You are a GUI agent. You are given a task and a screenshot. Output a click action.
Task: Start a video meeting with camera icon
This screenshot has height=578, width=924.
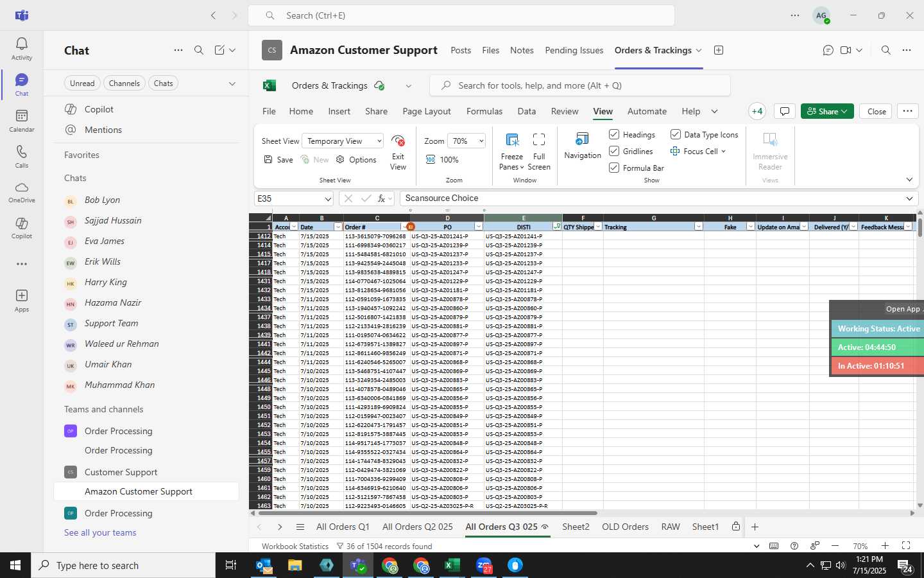pos(846,50)
